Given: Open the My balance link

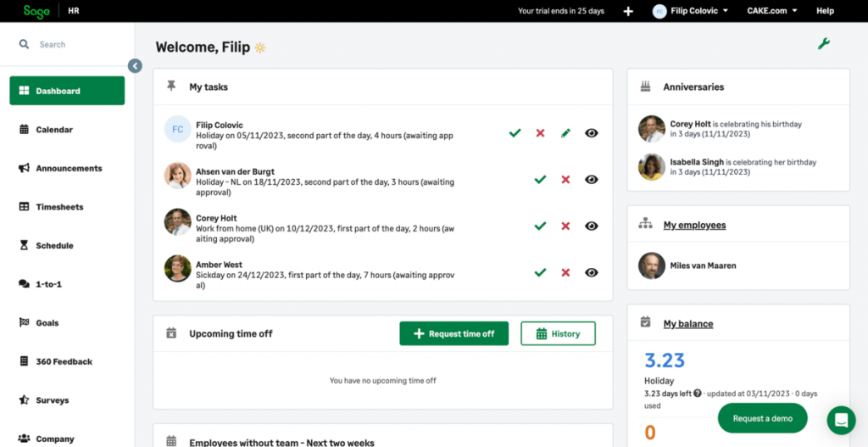Looking at the screenshot, I should point(688,323).
